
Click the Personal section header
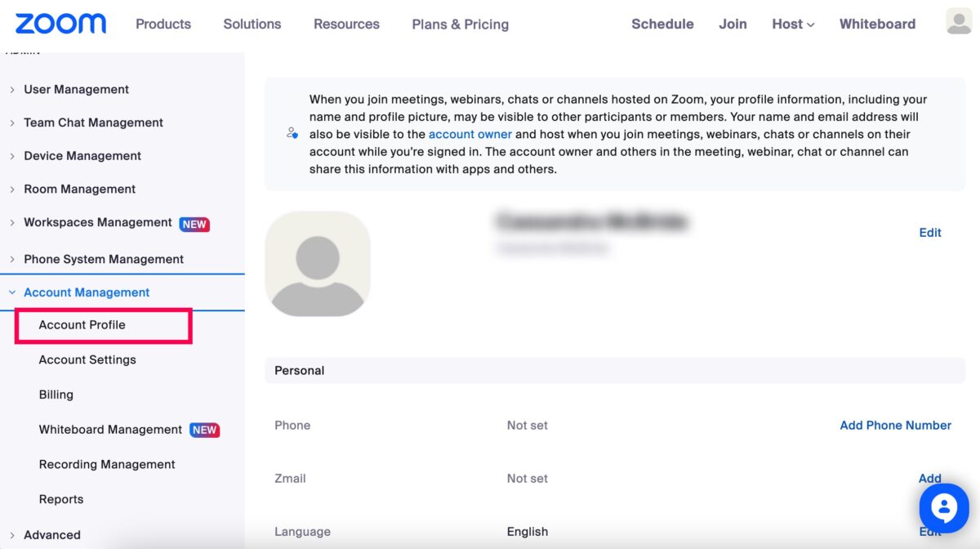[615, 371]
